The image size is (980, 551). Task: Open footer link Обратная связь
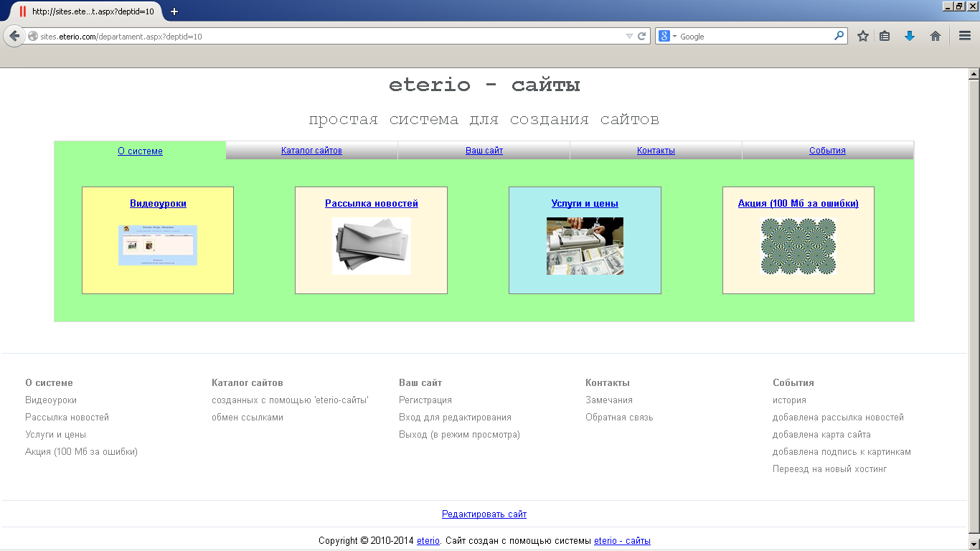619,418
